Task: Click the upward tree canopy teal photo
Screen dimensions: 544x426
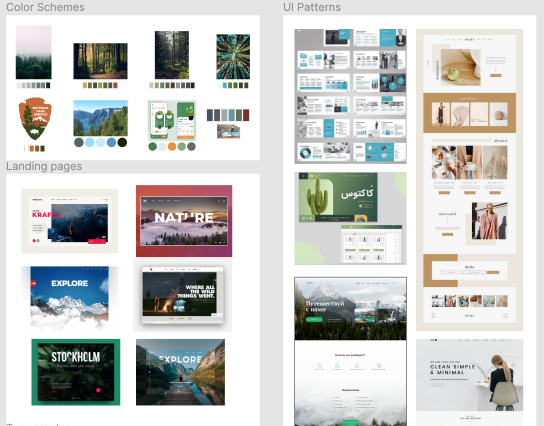Action: tap(233, 57)
